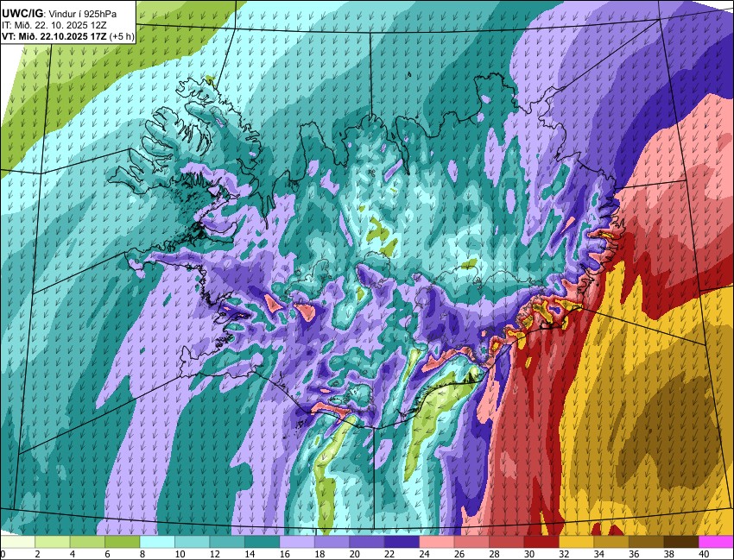Click the legend scale number '32'
The height and width of the screenshot is (560, 734).
tap(563, 554)
